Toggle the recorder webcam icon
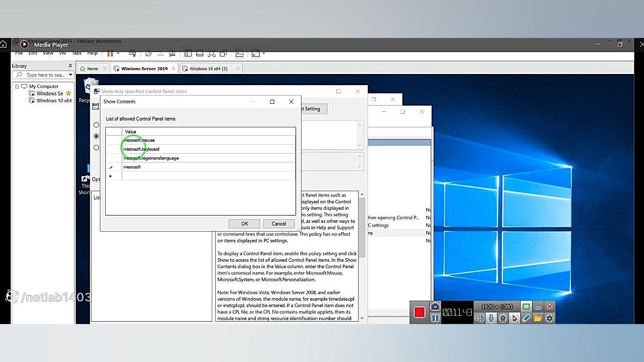The width and height of the screenshot is (644, 362). coord(503,318)
